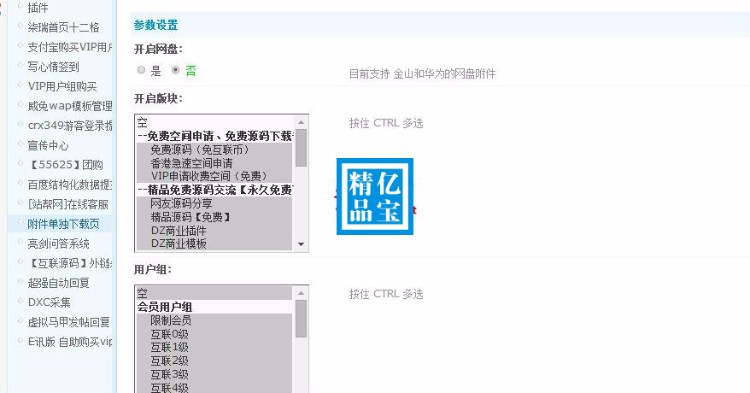Select 限制会员 in 用户组 list
Screen dimensions: 750x393
[x=214, y=320]
